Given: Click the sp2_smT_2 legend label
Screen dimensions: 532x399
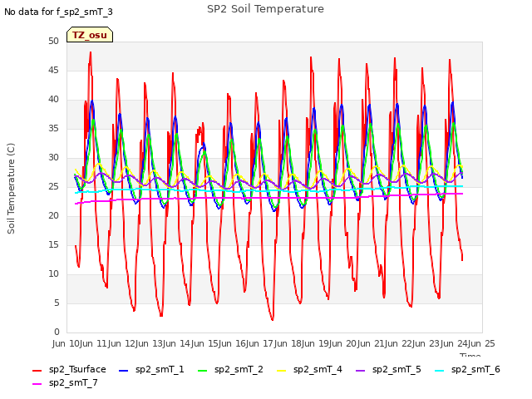Looking at the screenshot, I should click(x=239, y=369).
